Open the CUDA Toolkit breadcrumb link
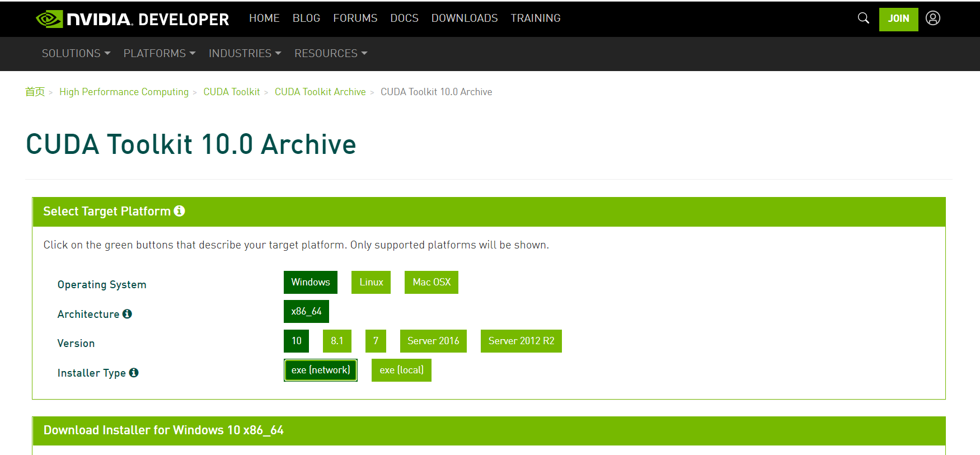The width and height of the screenshot is (980, 455). tap(231, 92)
